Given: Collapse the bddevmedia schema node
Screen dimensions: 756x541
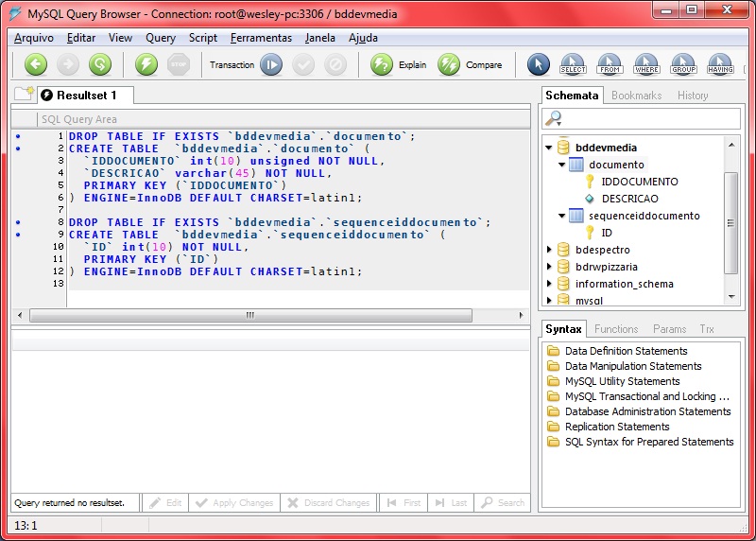Looking at the screenshot, I should 549,148.
